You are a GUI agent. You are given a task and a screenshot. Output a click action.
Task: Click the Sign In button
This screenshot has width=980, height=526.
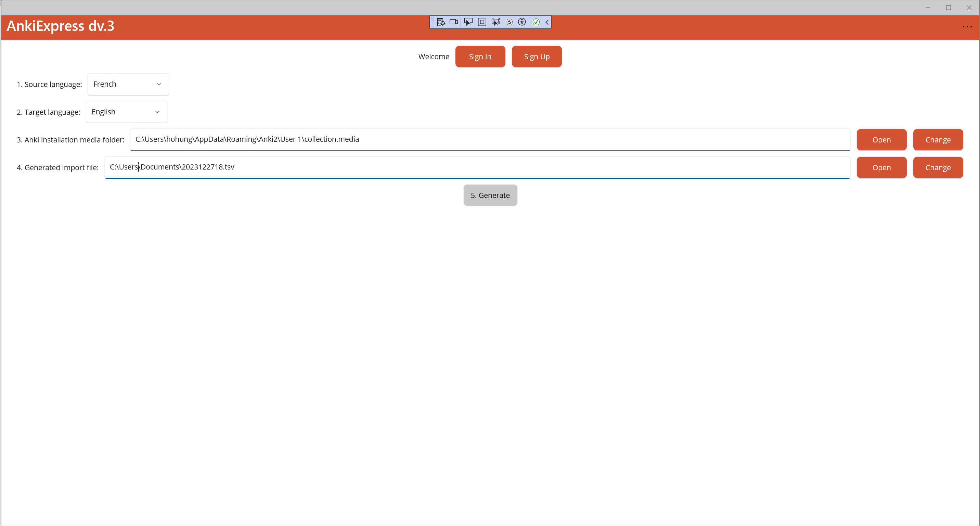coord(480,57)
